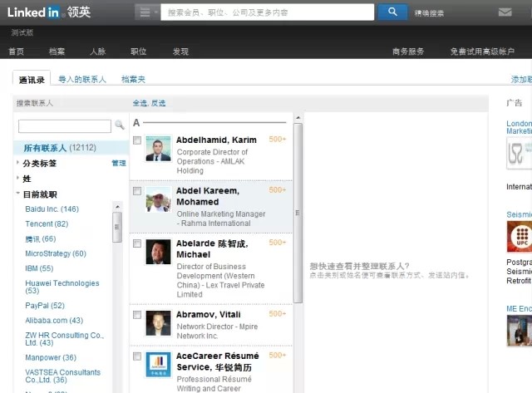Select the 通讯录 tab
Screen dimensions: 532x393
point(32,79)
